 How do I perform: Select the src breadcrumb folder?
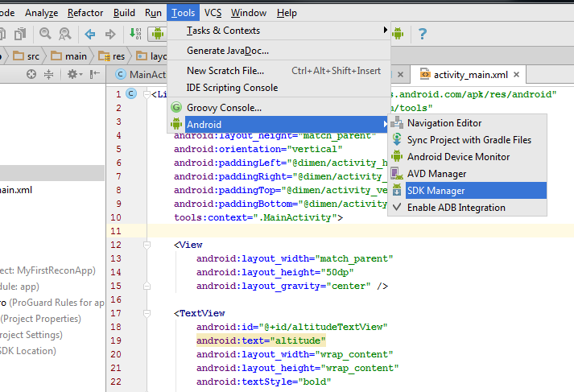point(27,56)
